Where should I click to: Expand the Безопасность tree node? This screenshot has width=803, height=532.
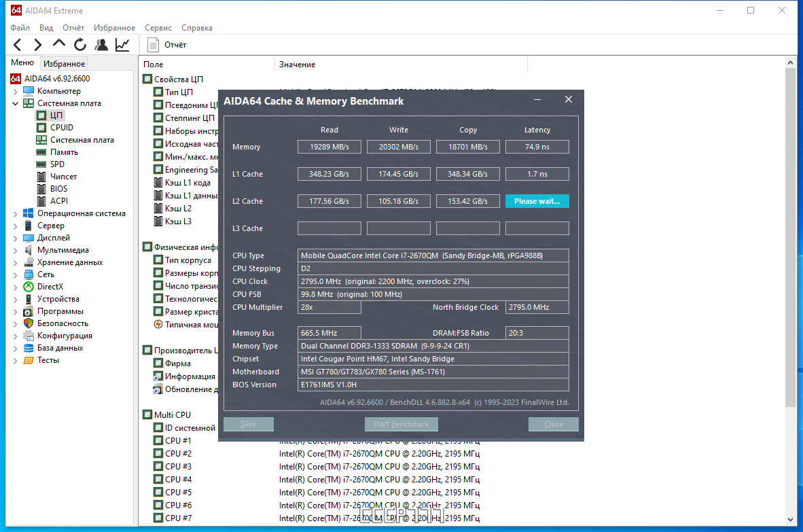pos(16,323)
